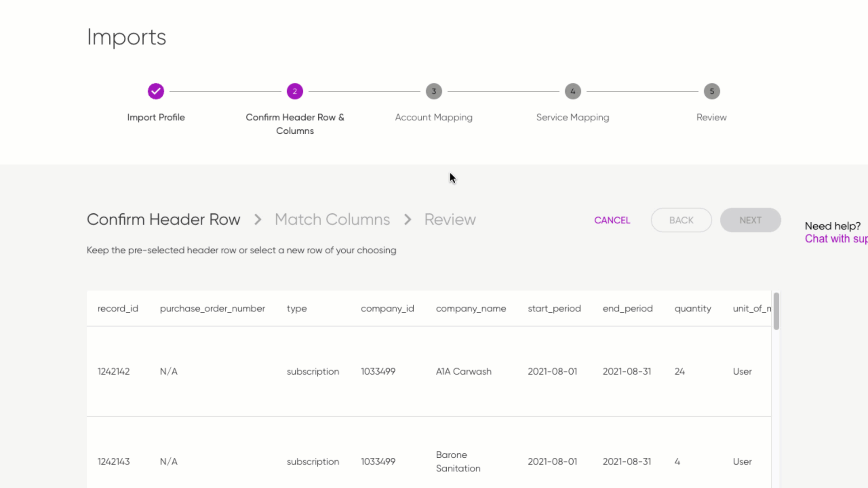Select step 3 circle for Account Mapping

coord(434,91)
